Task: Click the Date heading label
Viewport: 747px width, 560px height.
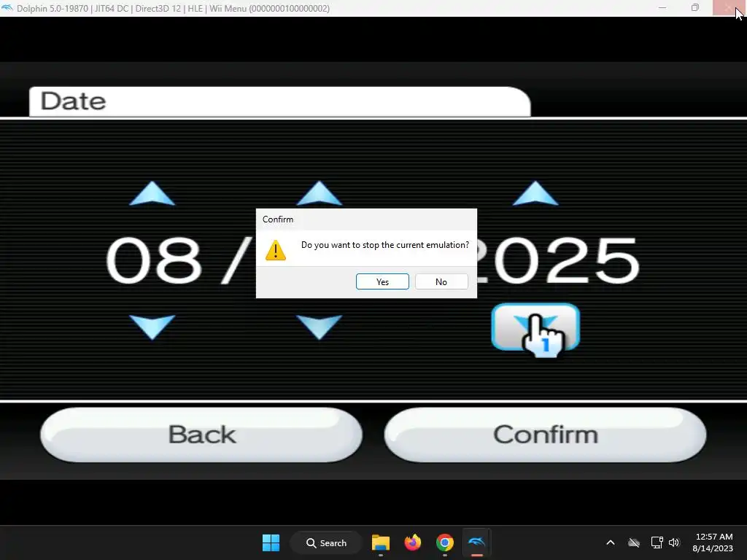Action: coord(73,101)
